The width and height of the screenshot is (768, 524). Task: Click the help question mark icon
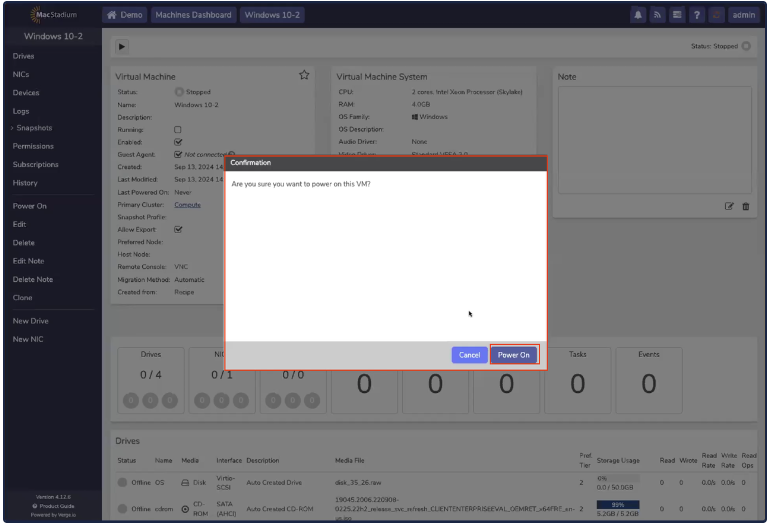pos(696,15)
